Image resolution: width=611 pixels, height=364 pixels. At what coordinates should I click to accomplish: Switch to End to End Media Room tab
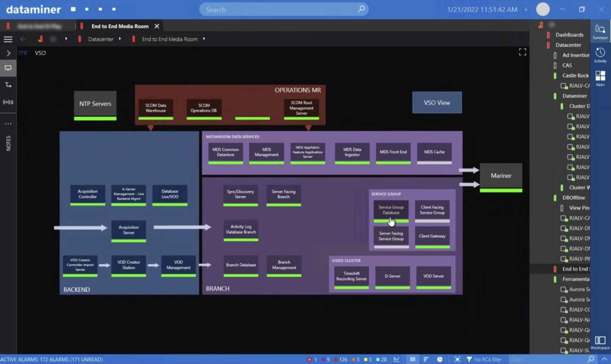click(x=120, y=26)
